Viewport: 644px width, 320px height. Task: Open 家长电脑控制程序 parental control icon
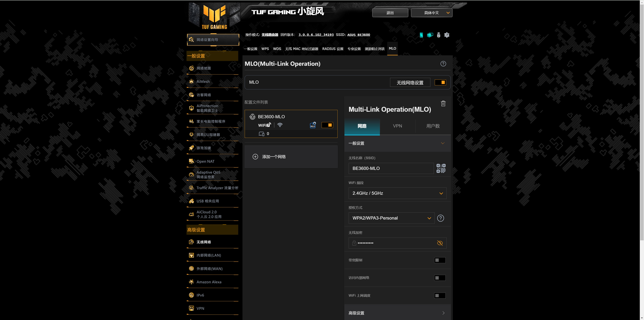click(x=191, y=121)
